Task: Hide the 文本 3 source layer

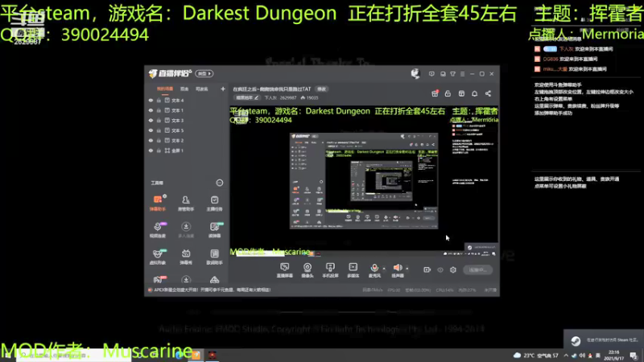Action: 151,120
